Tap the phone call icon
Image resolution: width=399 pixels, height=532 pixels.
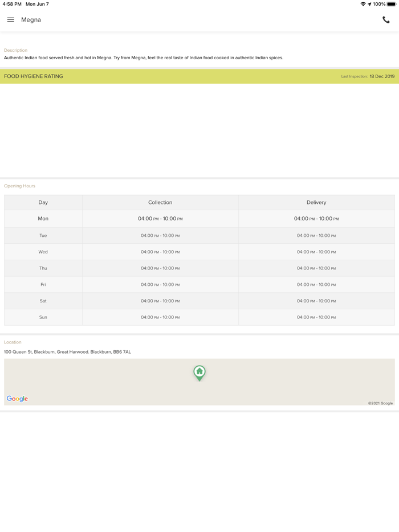386,20
